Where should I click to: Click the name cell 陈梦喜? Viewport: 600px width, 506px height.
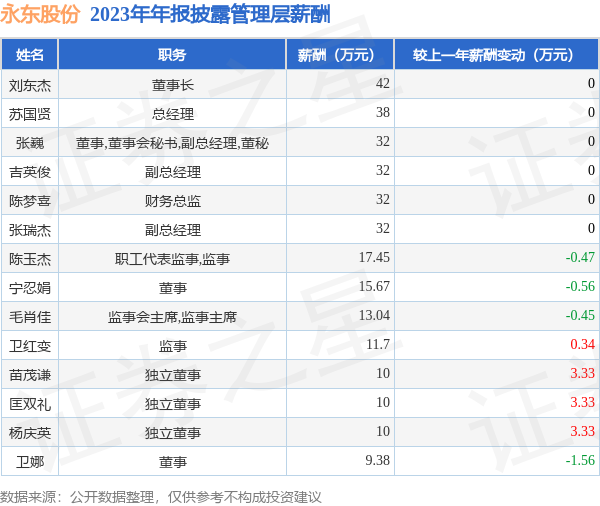30,201
